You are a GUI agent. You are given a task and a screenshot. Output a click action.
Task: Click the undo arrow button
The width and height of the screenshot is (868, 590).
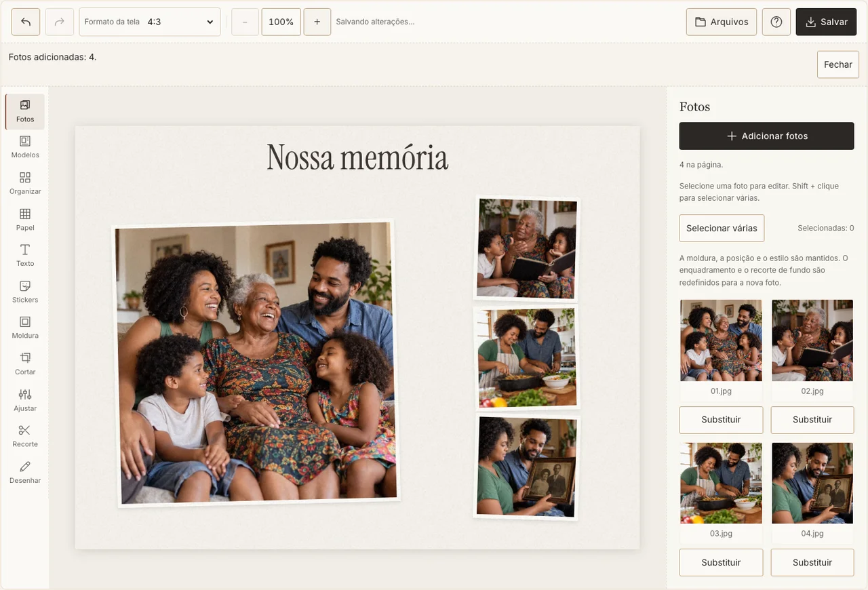(x=26, y=22)
